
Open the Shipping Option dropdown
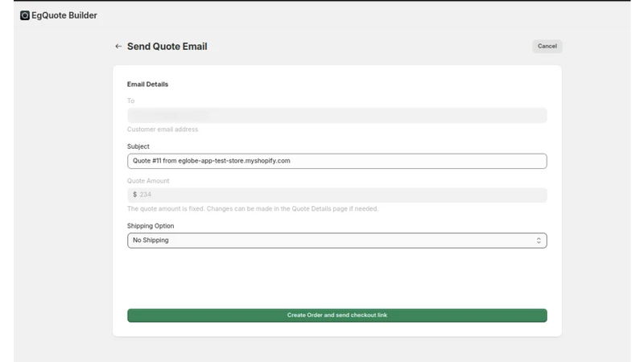[x=336, y=241]
